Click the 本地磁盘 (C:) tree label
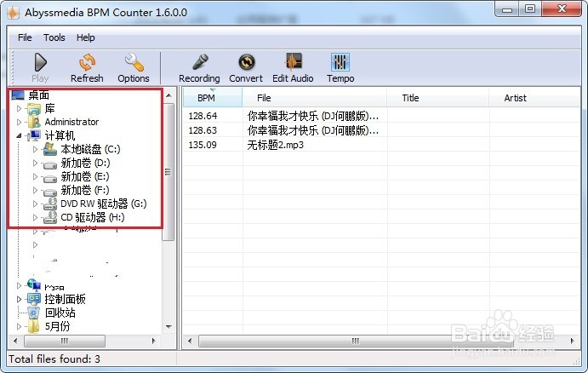Viewport: 588px width, 373px height. (x=90, y=149)
